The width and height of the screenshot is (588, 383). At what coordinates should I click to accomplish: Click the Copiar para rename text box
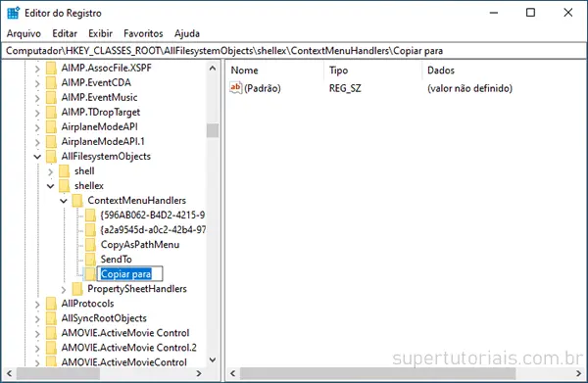(x=129, y=274)
